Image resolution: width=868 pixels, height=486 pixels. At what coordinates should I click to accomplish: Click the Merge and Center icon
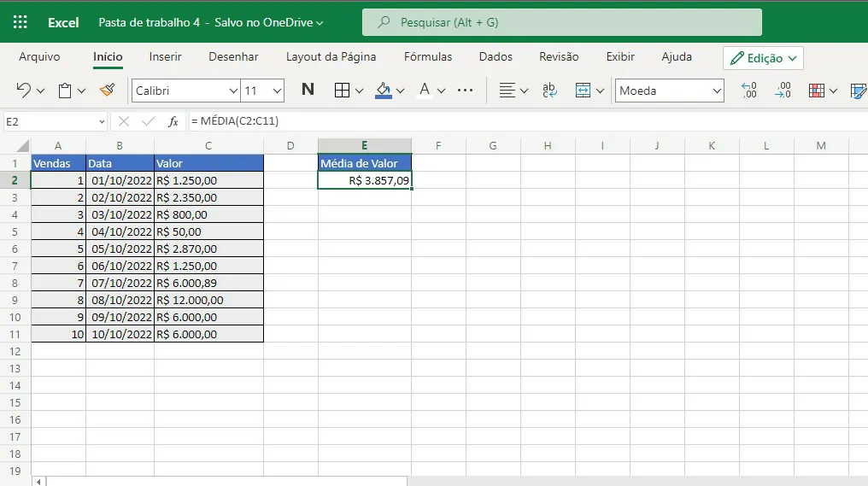[x=583, y=91]
